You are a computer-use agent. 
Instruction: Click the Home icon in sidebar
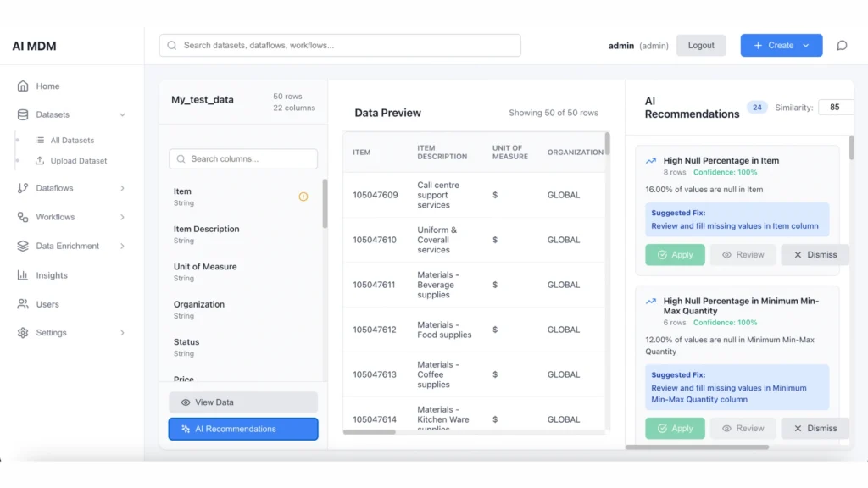point(23,86)
